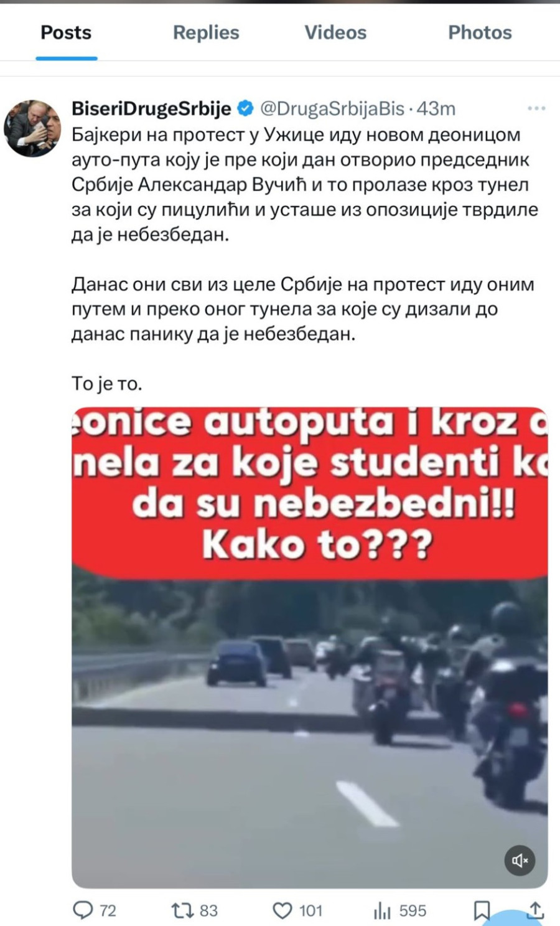Image resolution: width=560 pixels, height=926 pixels.
Task: Tap the share upload icon
Action: (535, 910)
